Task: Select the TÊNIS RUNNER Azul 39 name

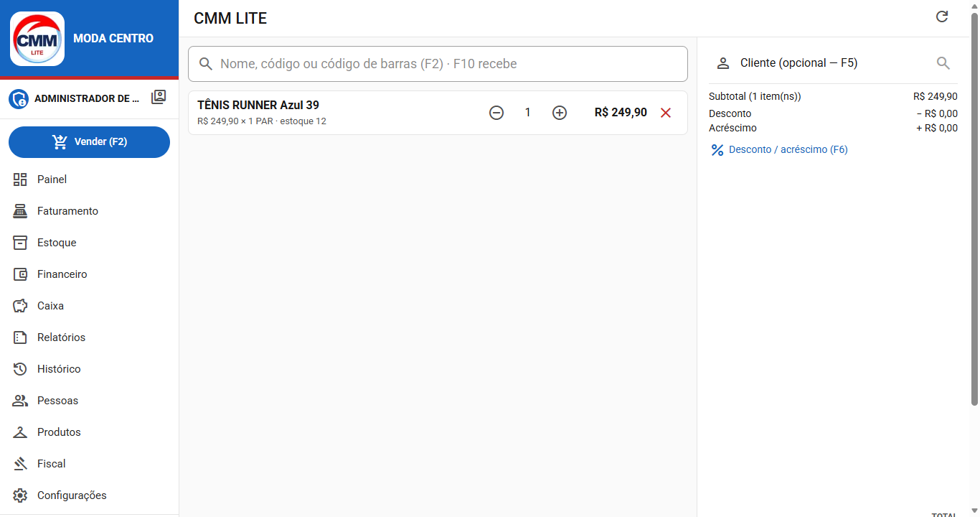Action: pyautogui.click(x=258, y=105)
